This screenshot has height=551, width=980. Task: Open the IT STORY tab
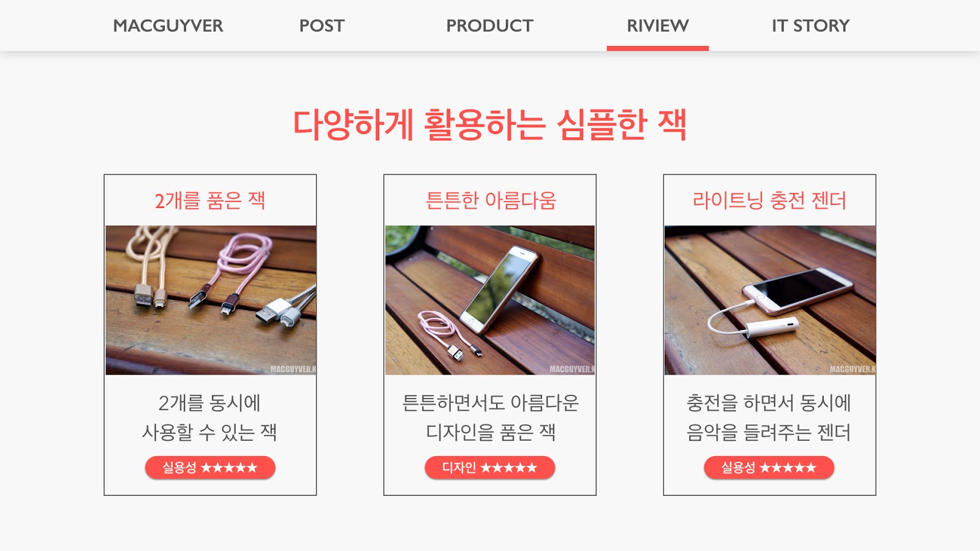[x=810, y=26]
